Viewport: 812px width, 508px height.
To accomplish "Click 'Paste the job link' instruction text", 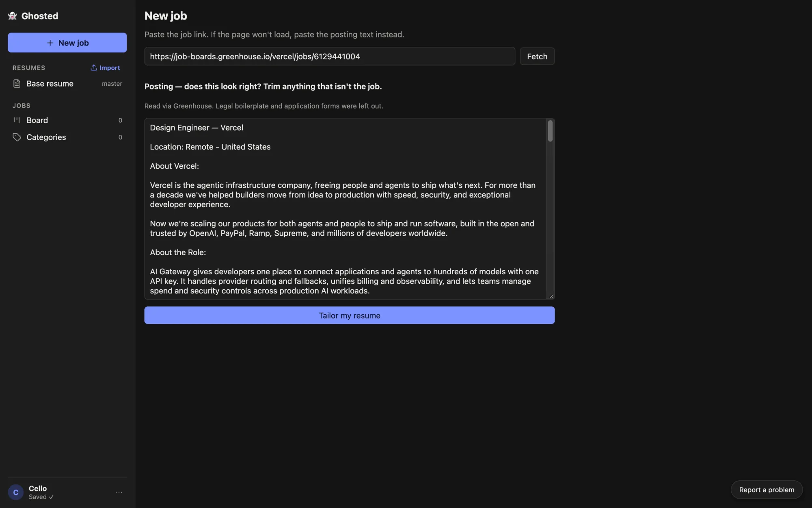I will [274, 35].
